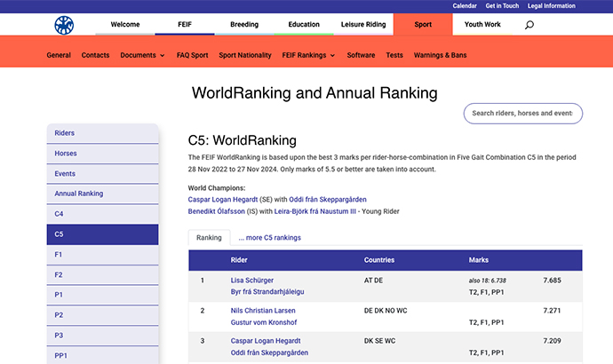The width and height of the screenshot is (613, 364).
Task: Go to the Calendar link
Action: [x=465, y=6]
